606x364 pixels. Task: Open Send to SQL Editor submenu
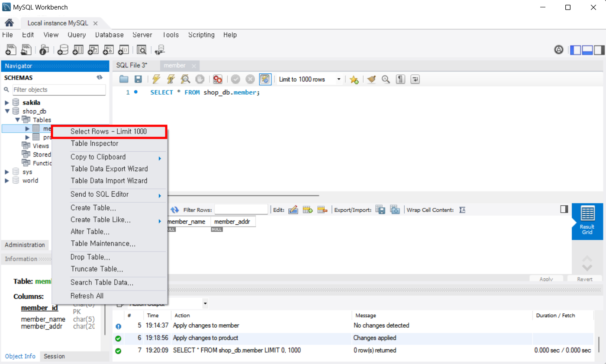coord(109,195)
